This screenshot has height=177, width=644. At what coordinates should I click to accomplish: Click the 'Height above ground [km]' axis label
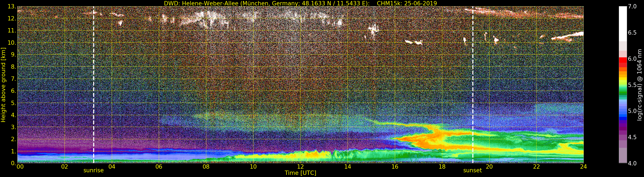3,85
